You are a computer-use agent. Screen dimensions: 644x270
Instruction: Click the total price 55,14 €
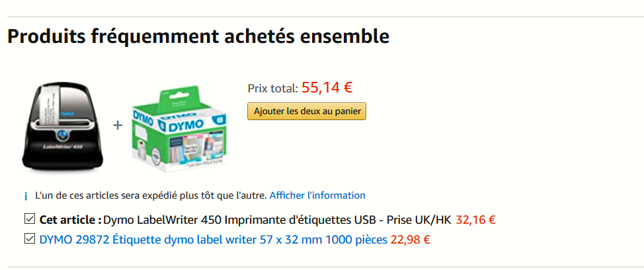327,86
